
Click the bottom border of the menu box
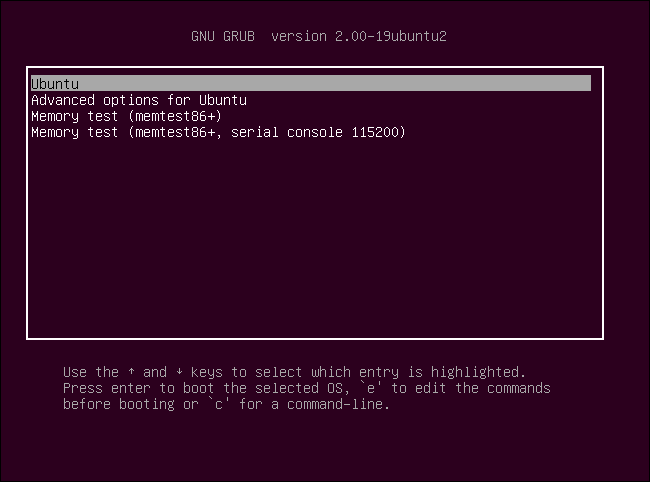coord(314,338)
